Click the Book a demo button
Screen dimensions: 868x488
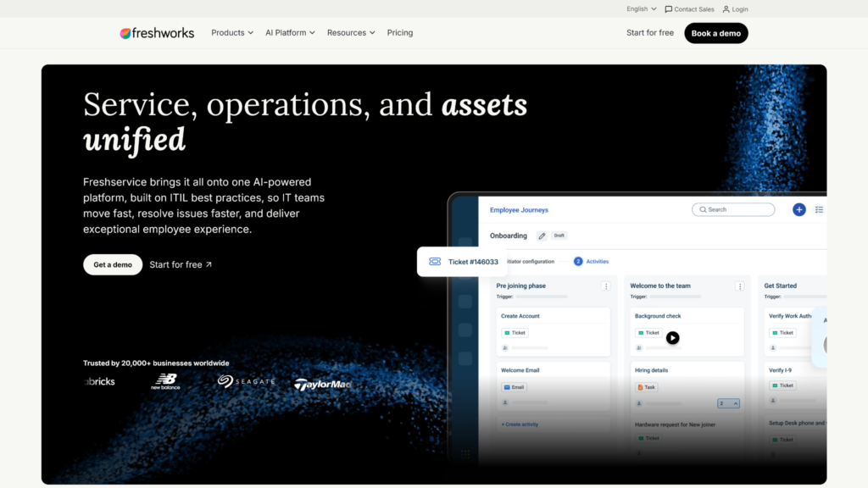point(715,33)
